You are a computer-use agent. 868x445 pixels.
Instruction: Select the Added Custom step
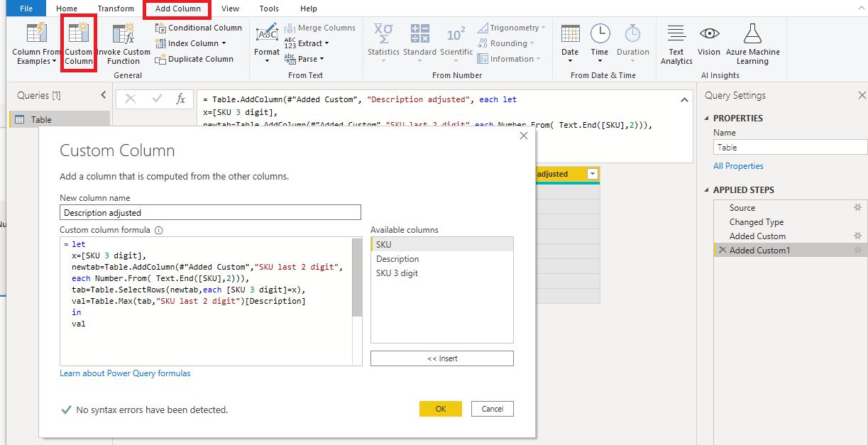(x=757, y=236)
